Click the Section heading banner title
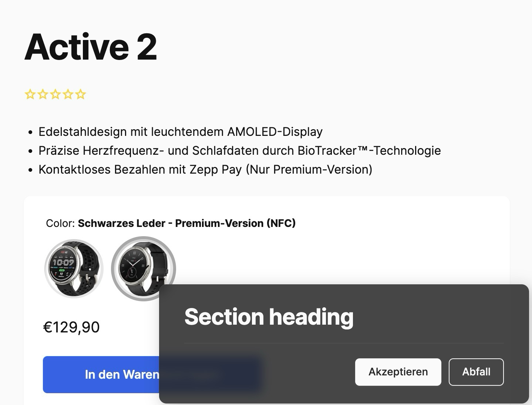The image size is (532, 405). coord(269,317)
